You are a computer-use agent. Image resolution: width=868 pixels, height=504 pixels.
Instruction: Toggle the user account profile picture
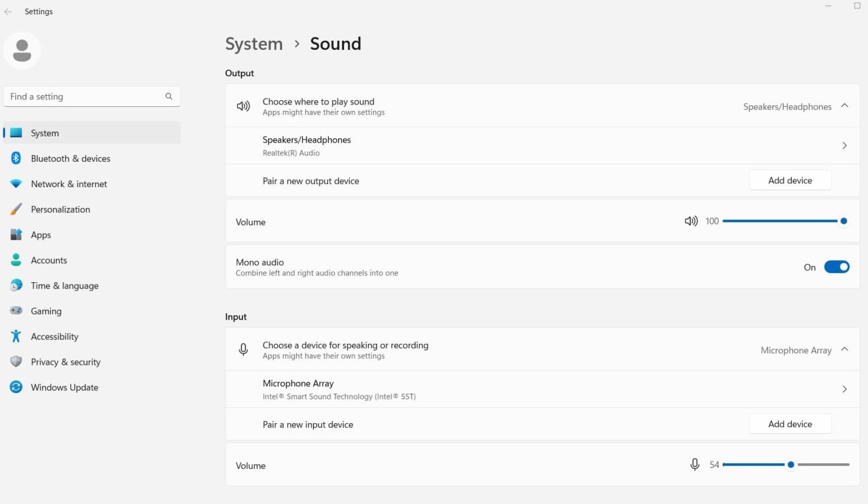[22, 50]
